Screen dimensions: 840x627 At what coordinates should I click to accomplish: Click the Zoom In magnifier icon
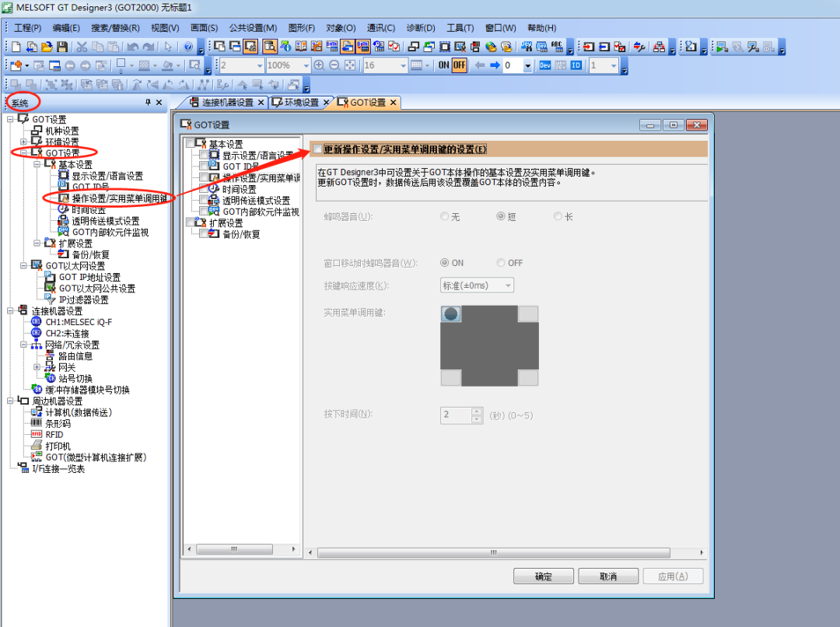pos(320,65)
